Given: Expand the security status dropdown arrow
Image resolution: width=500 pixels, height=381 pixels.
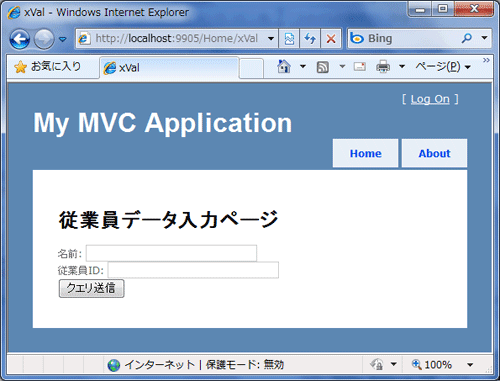Looking at the screenshot, I should point(394,364).
